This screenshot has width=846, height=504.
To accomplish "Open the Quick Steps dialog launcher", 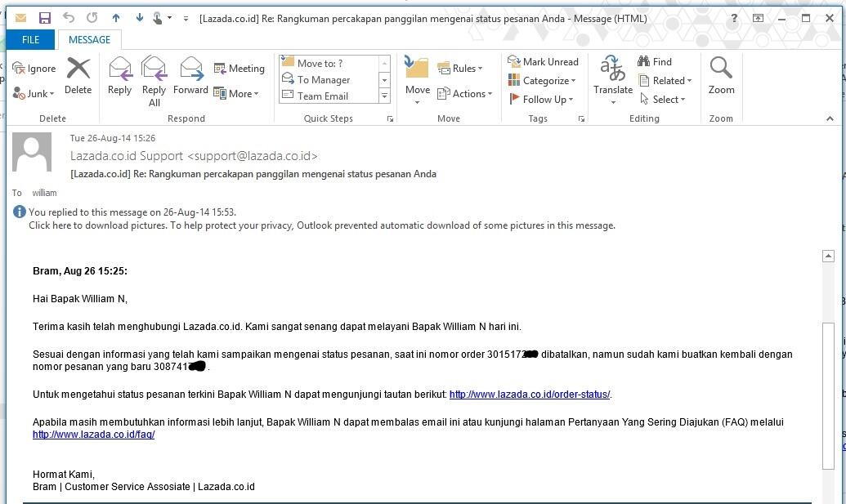I will tap(390, 119).
